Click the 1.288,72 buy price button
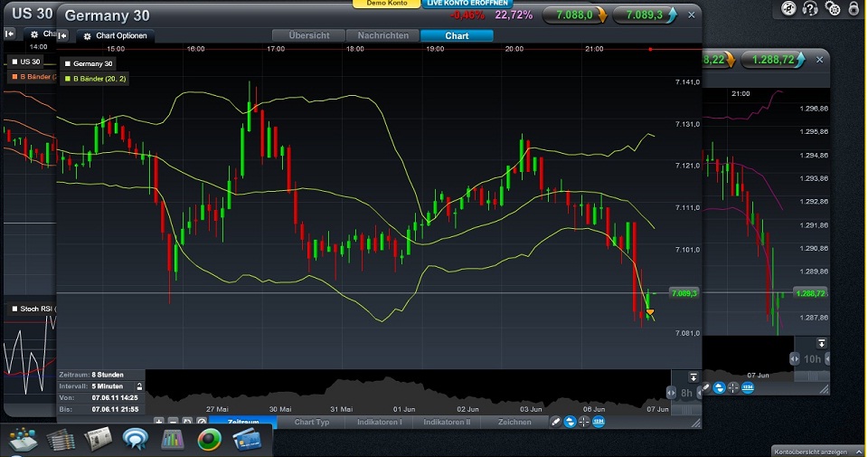This screenshot has width=868, height=457. [x=774, y=59]
